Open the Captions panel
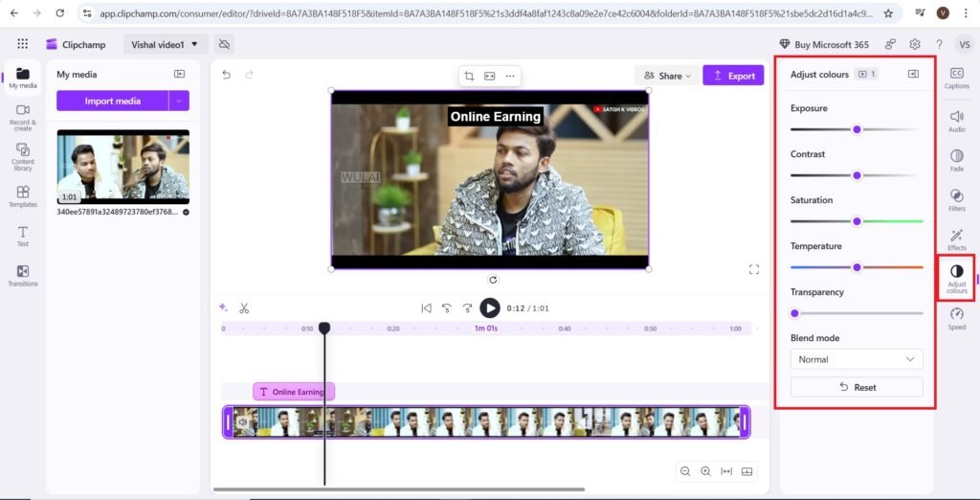The image size is (980, 500). (x=956, y=78)
